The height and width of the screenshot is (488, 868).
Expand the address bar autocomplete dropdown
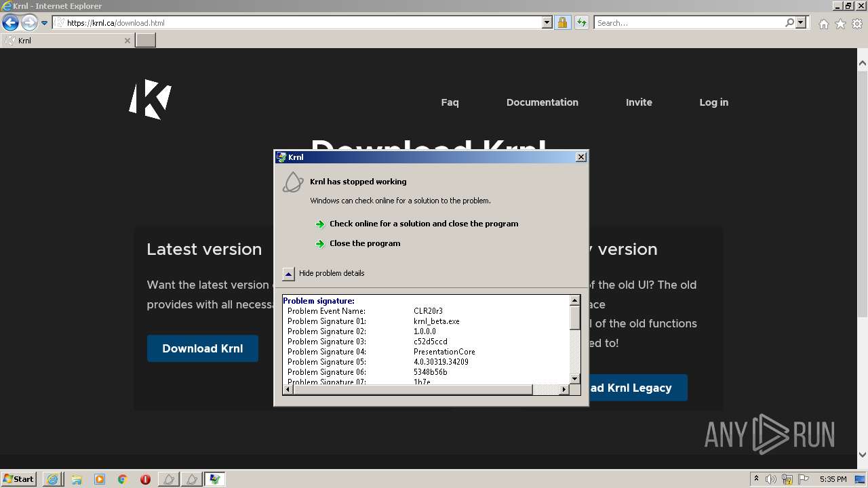547,23
